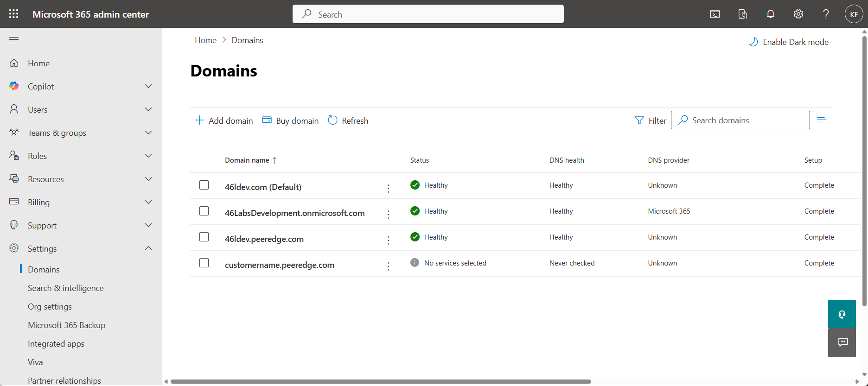Click the DNS provider column header
Screen dimensions: 868x386
(x=669, y=160)
